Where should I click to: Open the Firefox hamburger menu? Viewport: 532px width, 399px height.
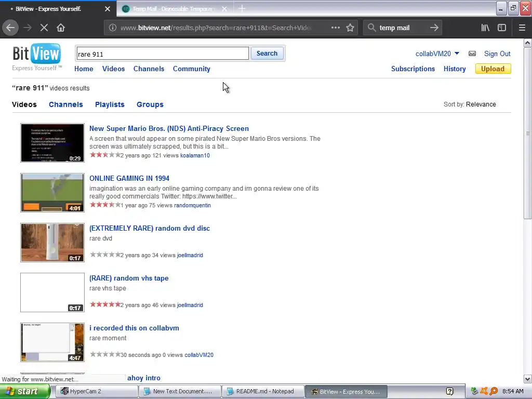pos(522,28)
